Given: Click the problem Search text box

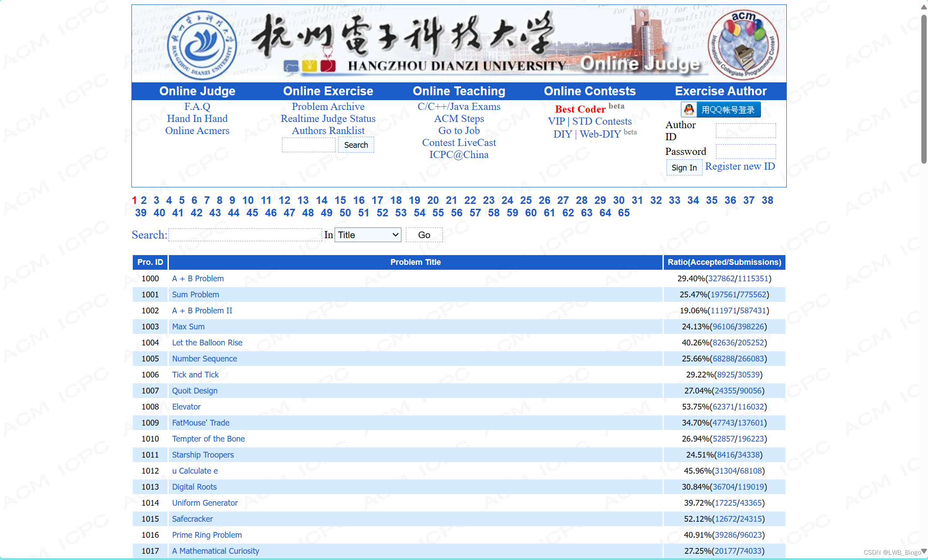Looking at the screenshot, I should [245, 235].
